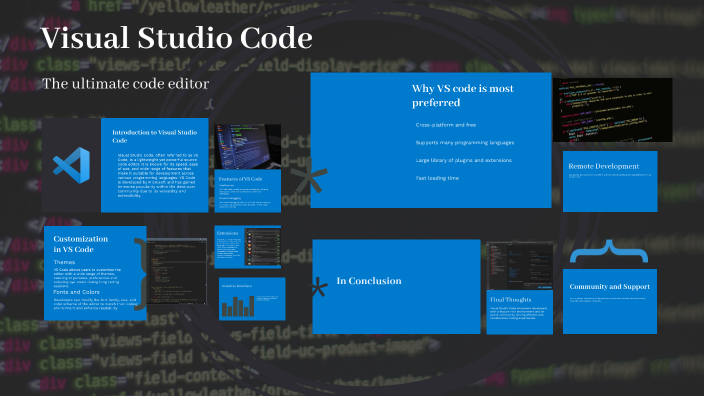Screen dimensions: 704x396
Task: Open the 'Final Thoughts' slide
Action: [x=519, y=312]
